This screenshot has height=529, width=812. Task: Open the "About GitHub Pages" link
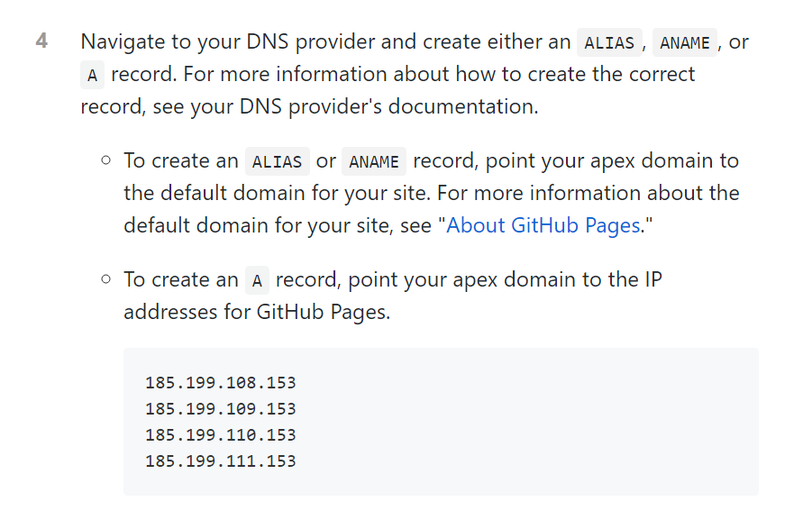544,225
